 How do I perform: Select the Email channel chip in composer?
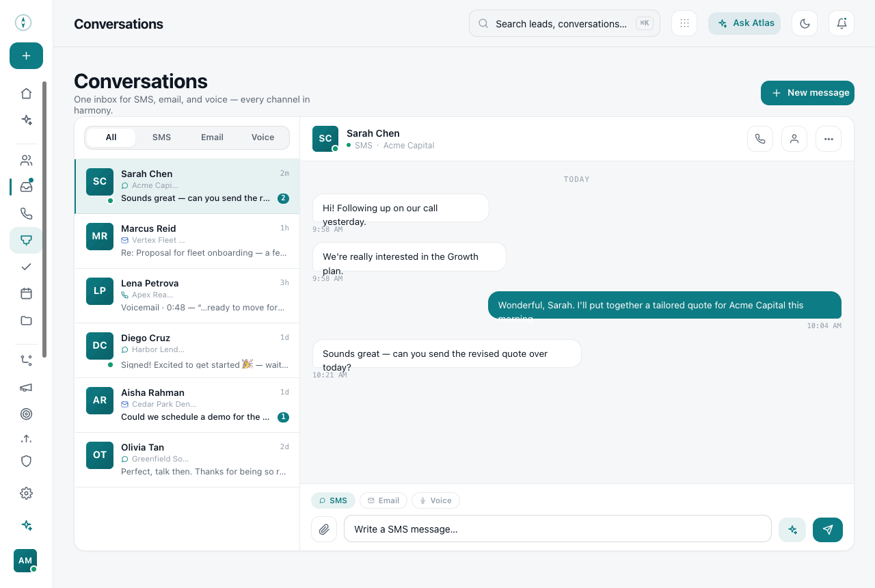coord(383,500)
